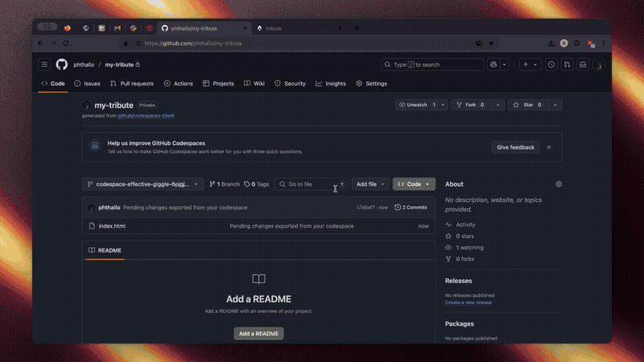The height and width of the screenshot is (362, 644).
Task: Open the Copilot chat icon
Action: click(x=492, y=64)
